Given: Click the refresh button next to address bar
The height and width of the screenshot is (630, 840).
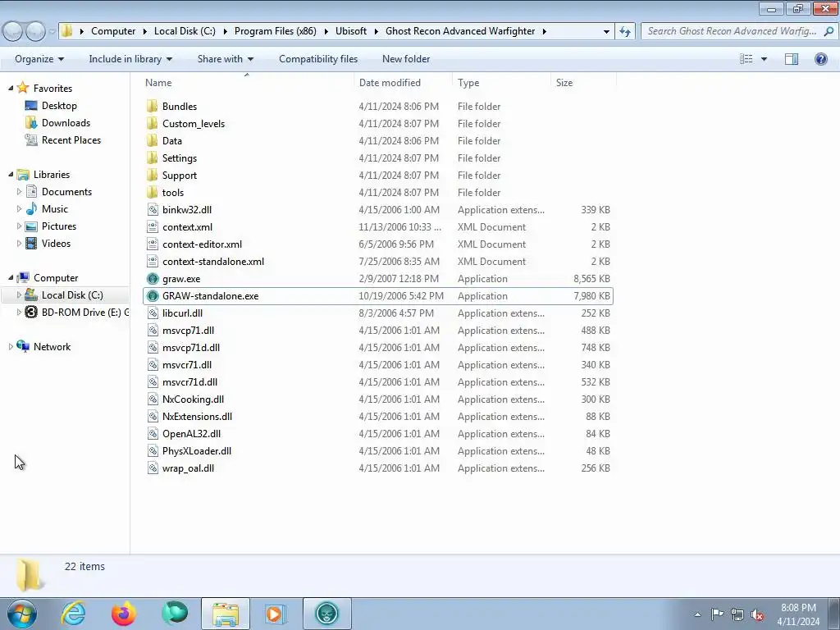Looking at the screenshot, I should click(x=624, y=31).
